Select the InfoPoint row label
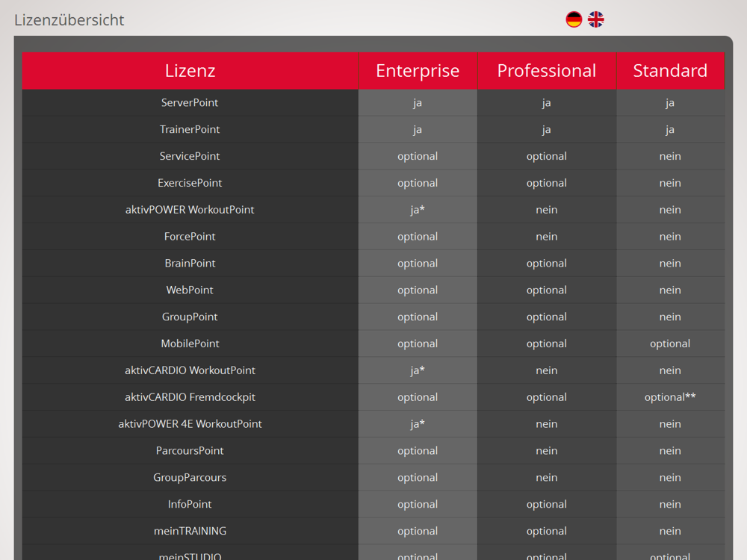Viewport: 747px width, 560px height. click(x=190, y=504)
